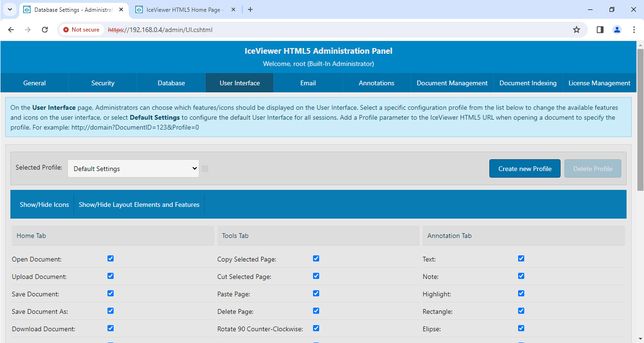Click the Not secure site info badge

click(x=81, y=30)
